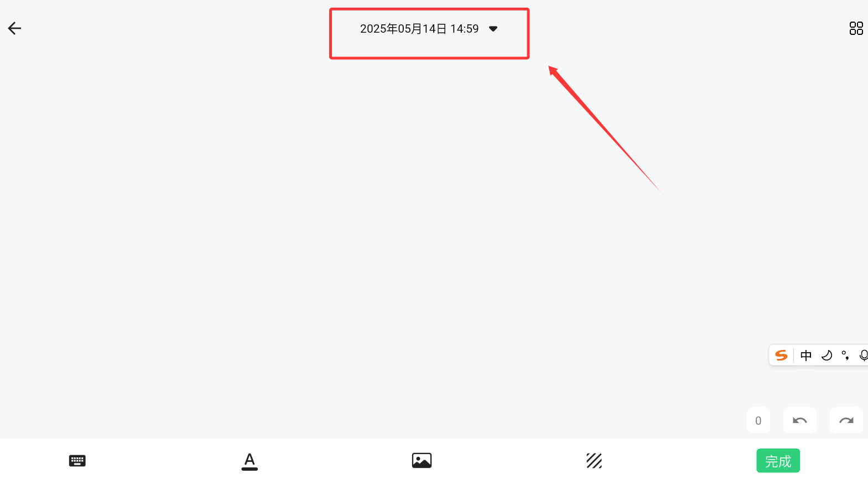Screen dimensions: 868x479
Task: Tap the green 完成 button
Action: coord(778,461)
